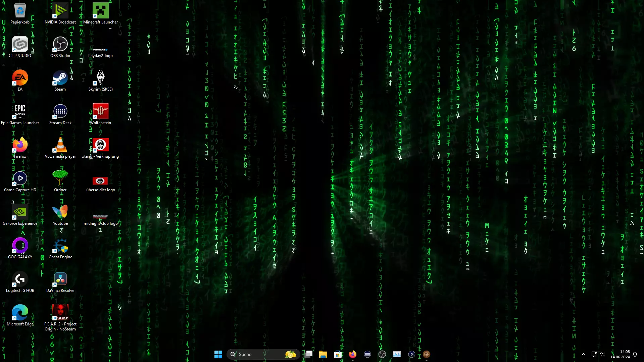Select the CLIP STUDIO shortcut
Image resolution: width=644 pixels, height=362 pixels.
click(x=20, y=47)
